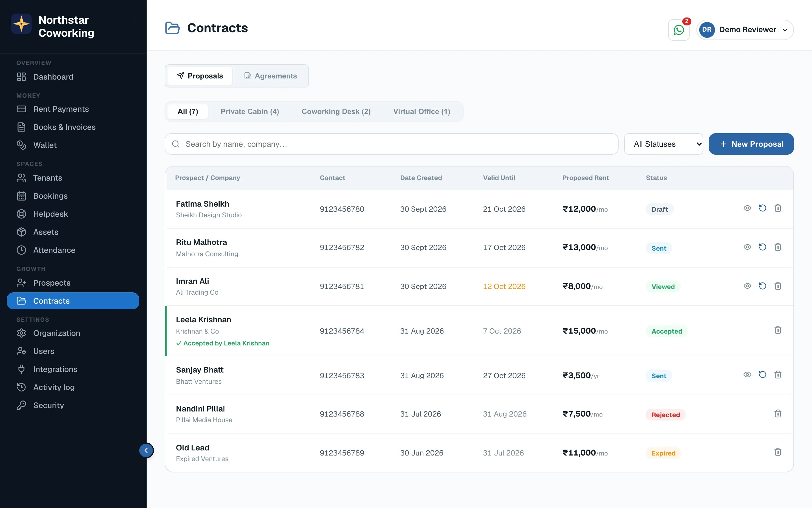This screenshot has width=812, height=508.
Task: Filter by Private Cabin (4)
Action: coord(250,111)
